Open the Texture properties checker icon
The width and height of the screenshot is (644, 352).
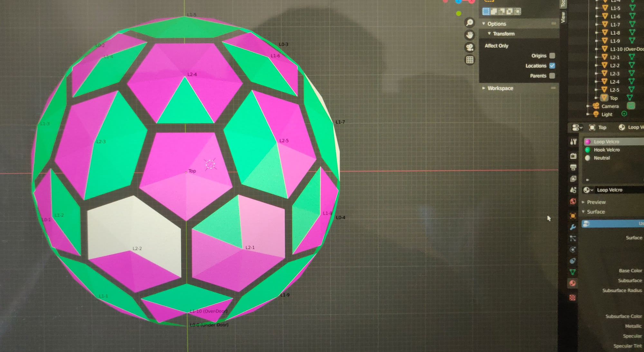click(x=573, y=298)
